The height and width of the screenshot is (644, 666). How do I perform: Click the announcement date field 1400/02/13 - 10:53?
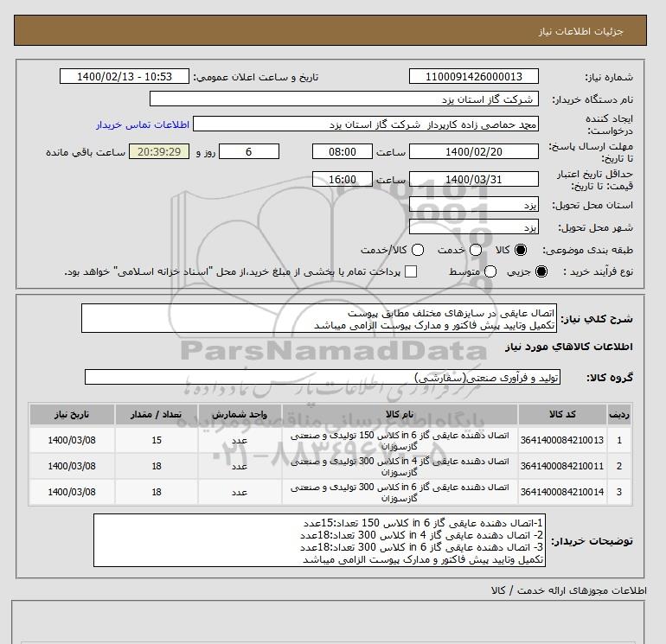125,77
